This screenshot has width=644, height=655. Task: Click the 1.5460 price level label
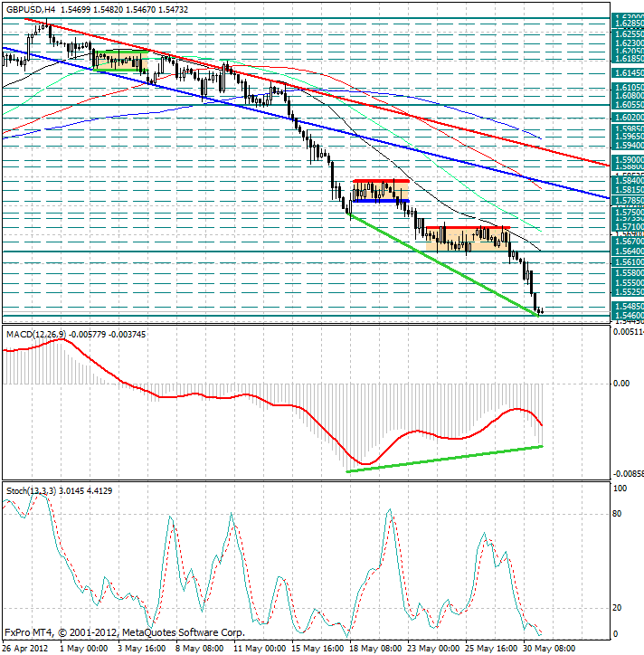click(x=628, y=316)
